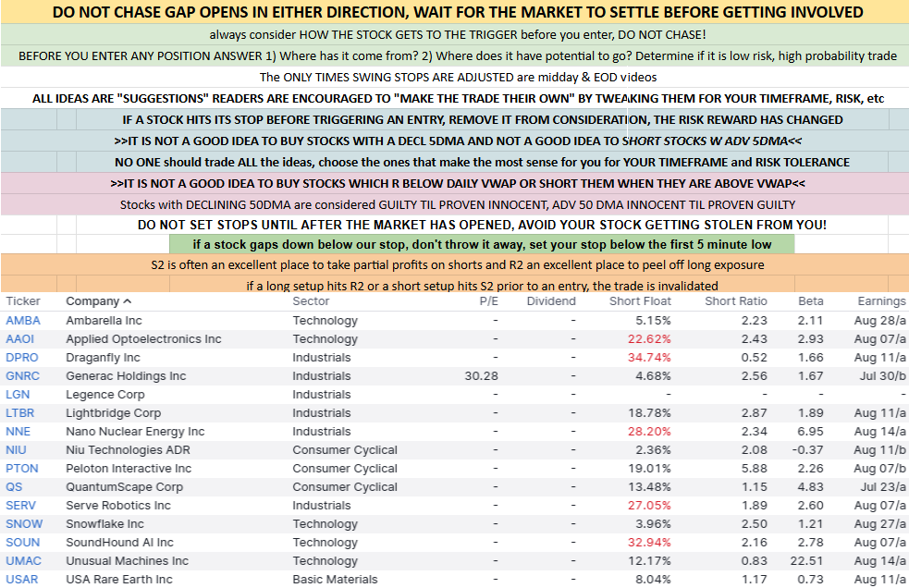Sort by the P/E column header
The width and height of the screenshot is (909, 588).
click(x=488, y=301)
